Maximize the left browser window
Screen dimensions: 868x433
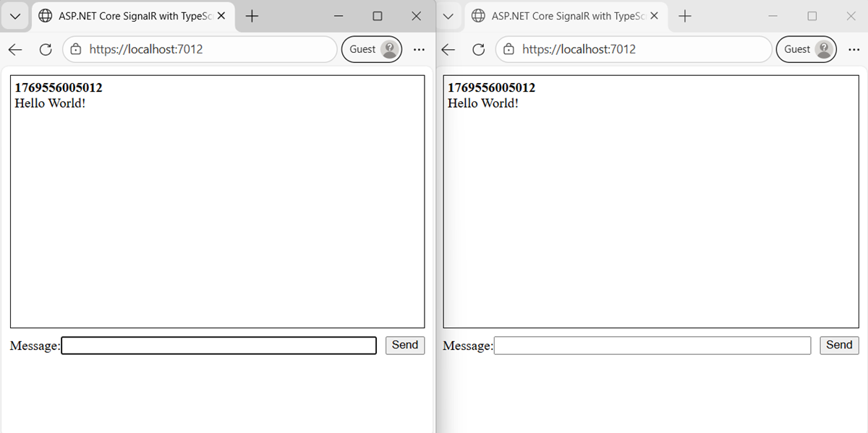tap(377, 16)
